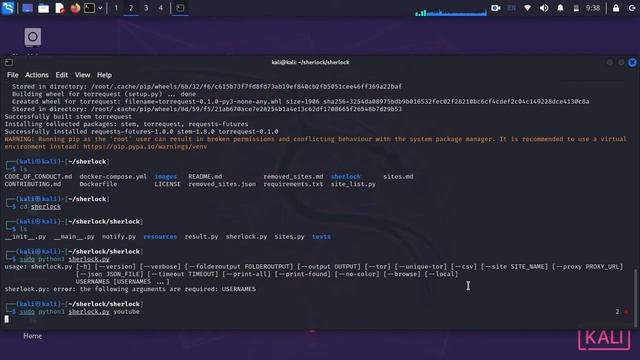
Task: Click the README.md file name
Action: pos(205,177)
